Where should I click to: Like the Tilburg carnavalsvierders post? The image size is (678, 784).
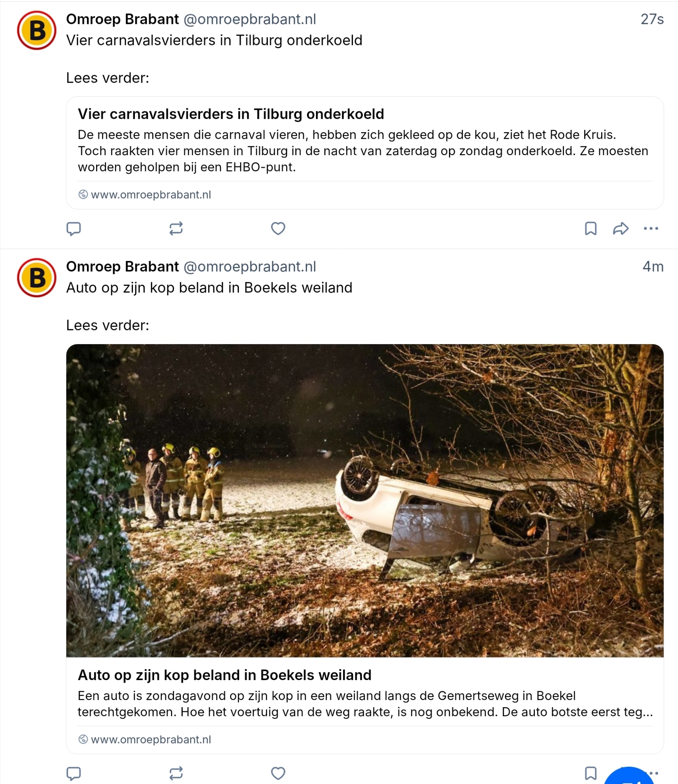(278, 229)
